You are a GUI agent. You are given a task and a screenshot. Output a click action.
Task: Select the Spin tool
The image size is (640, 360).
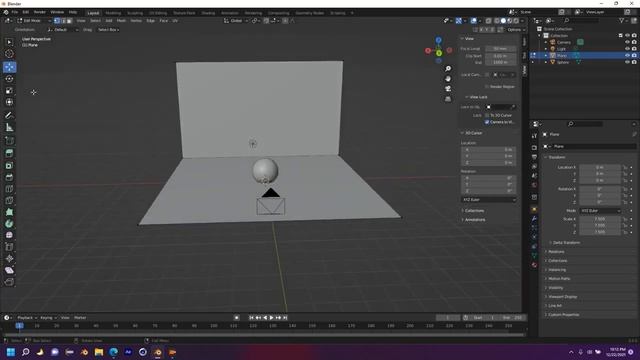pos(9,224)
